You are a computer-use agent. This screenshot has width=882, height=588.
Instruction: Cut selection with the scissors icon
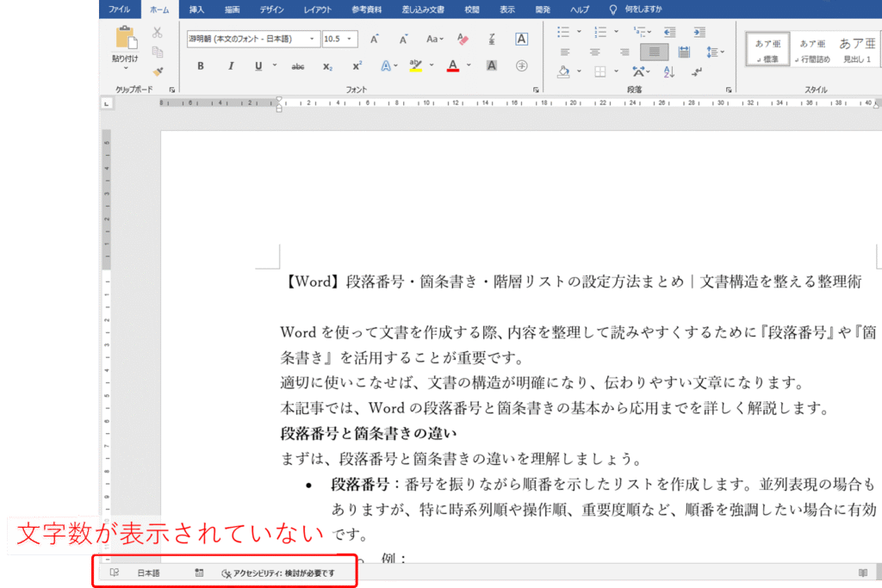pos(158,33)
